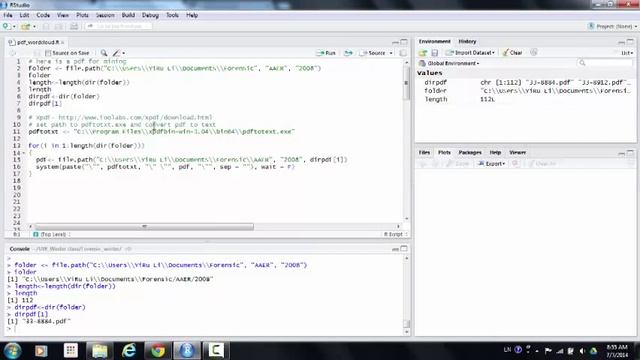The height and width of the screenshot is (360, 640).
Task: Click the Go to file/function field
Action: tap(118, 26)
